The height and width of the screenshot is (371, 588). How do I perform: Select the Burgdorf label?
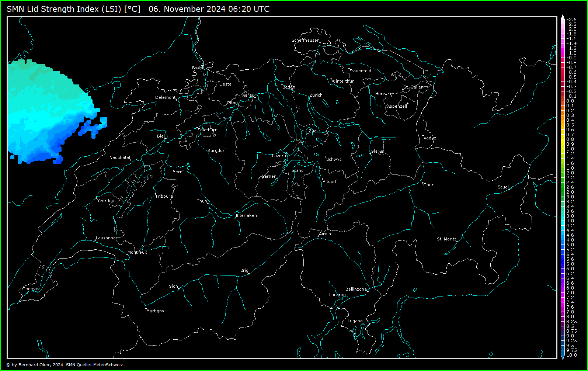(x=217, y=150)
